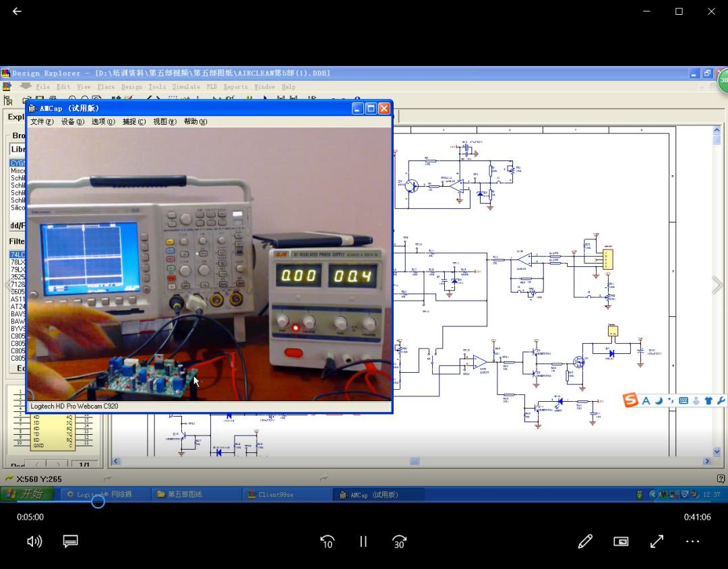Viewport: 728px width, 569px height.
Task: Open the 捕捉 menu in AMCap
Action: [133, 122]
